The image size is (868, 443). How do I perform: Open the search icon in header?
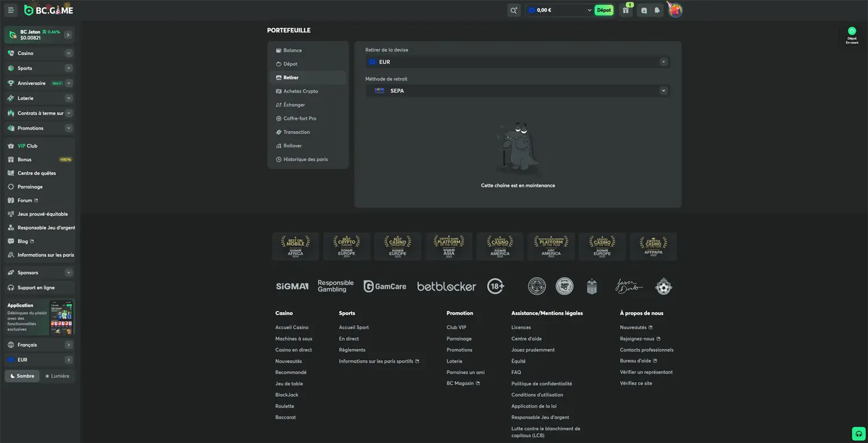tap(513, 10)
